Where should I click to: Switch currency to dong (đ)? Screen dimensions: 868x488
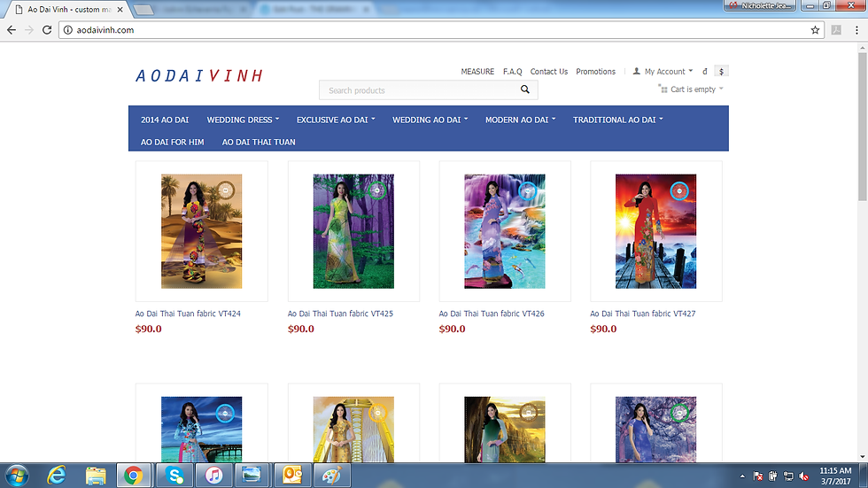tap(705, 71)
